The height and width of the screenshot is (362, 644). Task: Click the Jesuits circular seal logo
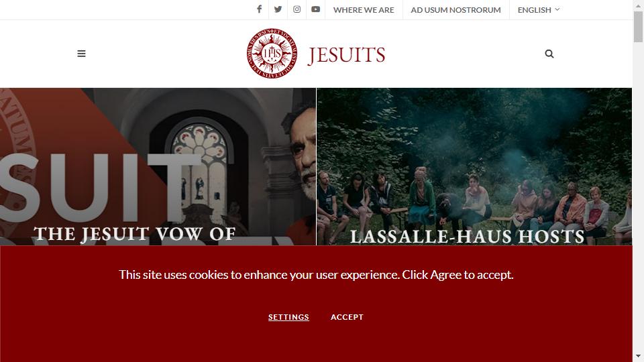click(x=272, y=54)
